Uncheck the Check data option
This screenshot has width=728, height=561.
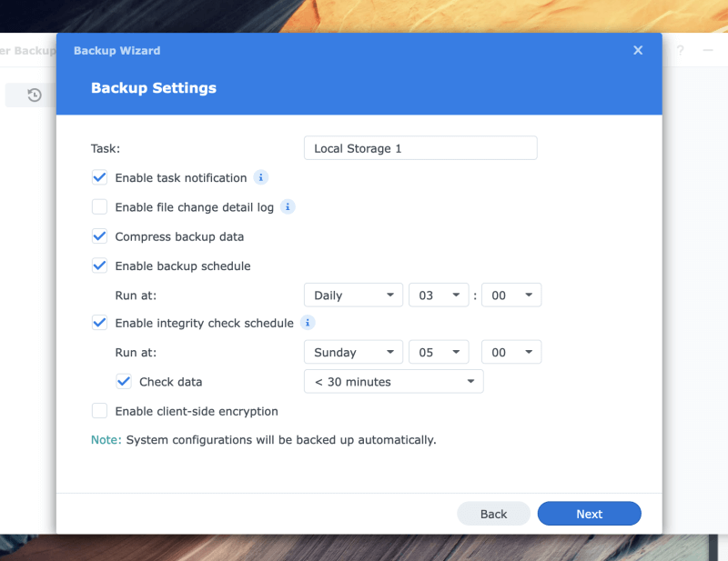point(124,381)
